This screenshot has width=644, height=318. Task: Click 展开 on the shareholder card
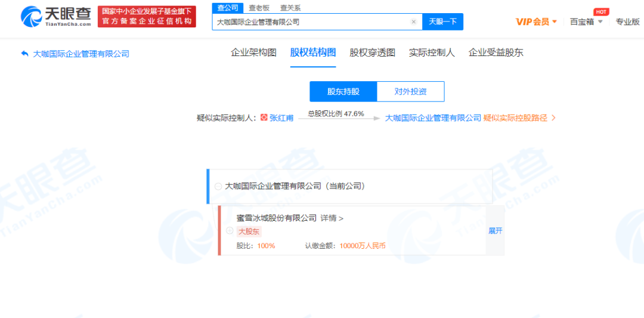[x=495, y=230]
